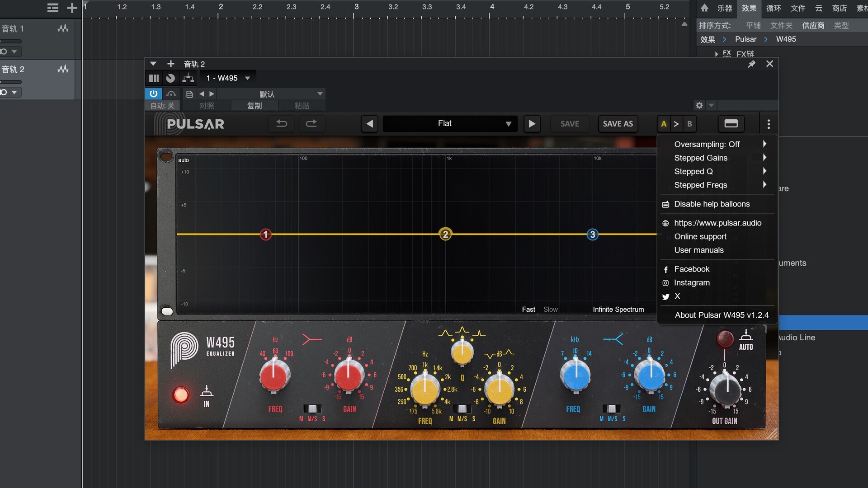Click the preset file page icon
The height and width of the screenshot is (488, 868).
pos(189,94)
